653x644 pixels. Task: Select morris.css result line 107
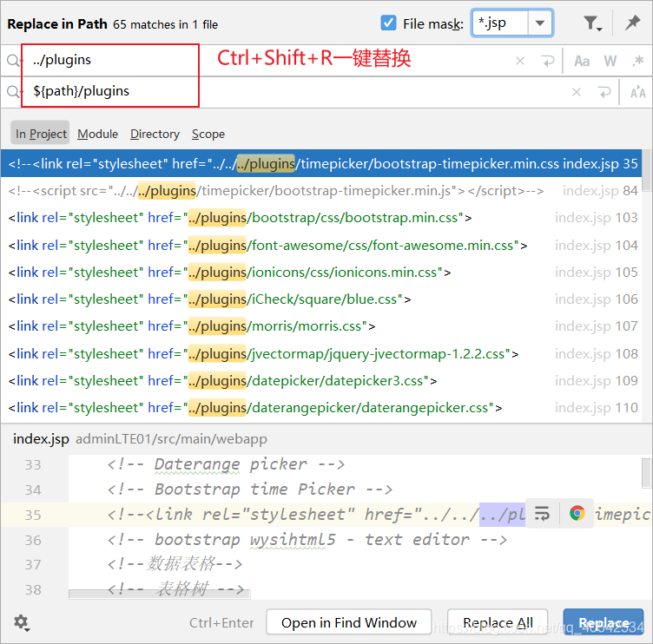tap(321, 326)
